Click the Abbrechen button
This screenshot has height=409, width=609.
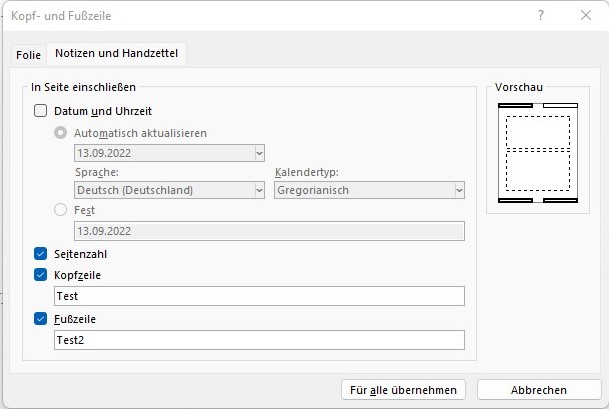[539, 390]
